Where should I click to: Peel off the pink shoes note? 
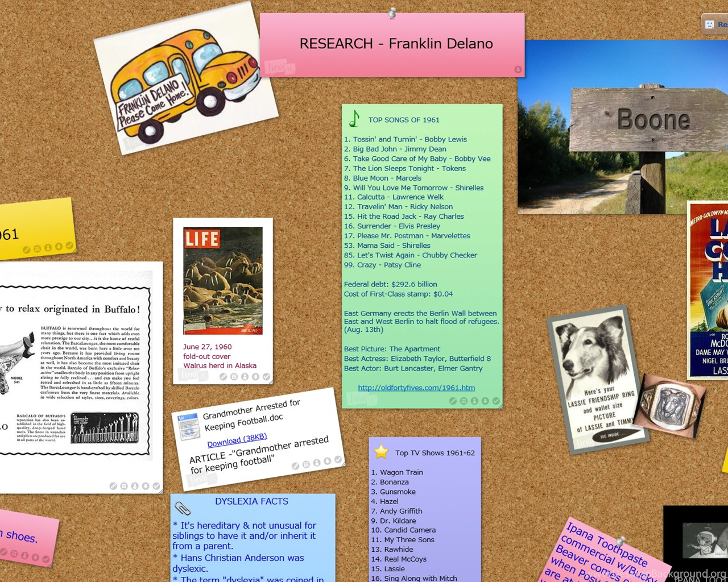pyautogui.click(x=46, y=559)
